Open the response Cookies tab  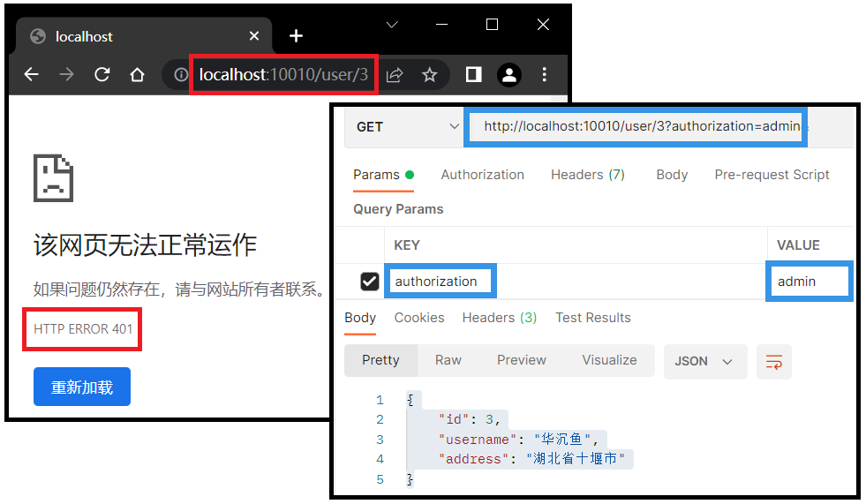[x=419, y=318]
